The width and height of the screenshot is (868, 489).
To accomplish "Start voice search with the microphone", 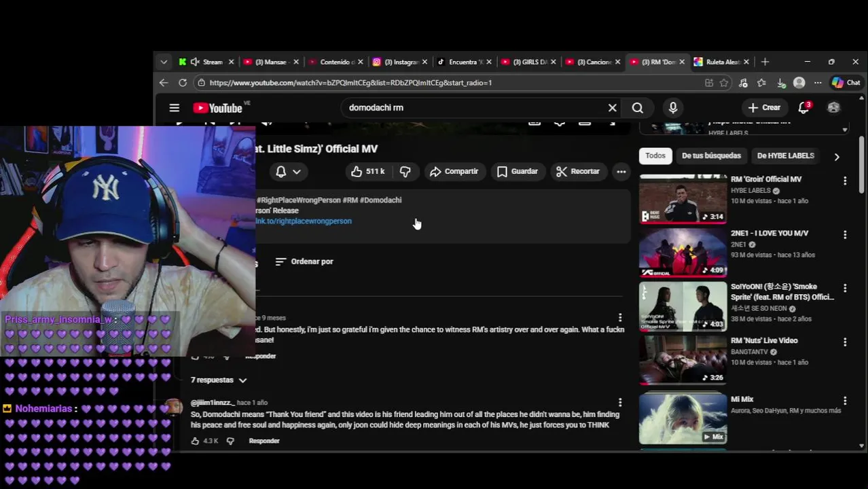I will pyautogui.click(x=673, y=108).
